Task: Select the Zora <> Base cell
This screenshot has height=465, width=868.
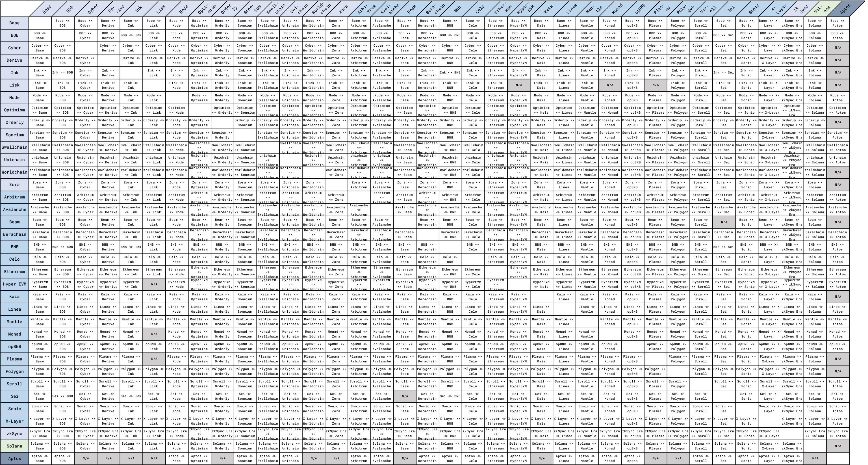Action: (x=40, y=185)
